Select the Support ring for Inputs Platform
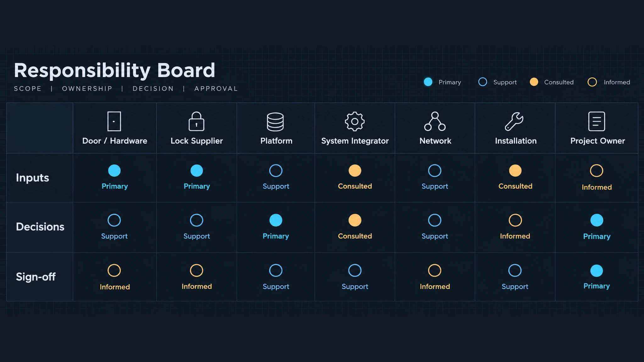The width and height of the screenshot is (644, 362). click(276, 171)
